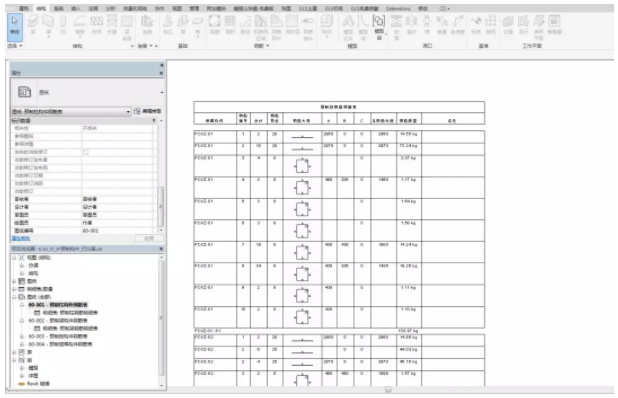Image resolution: width=618 pixels, height=398 pixels.
Task: Open the Extensions ribbon tab
Action: (x=398, y=8)
